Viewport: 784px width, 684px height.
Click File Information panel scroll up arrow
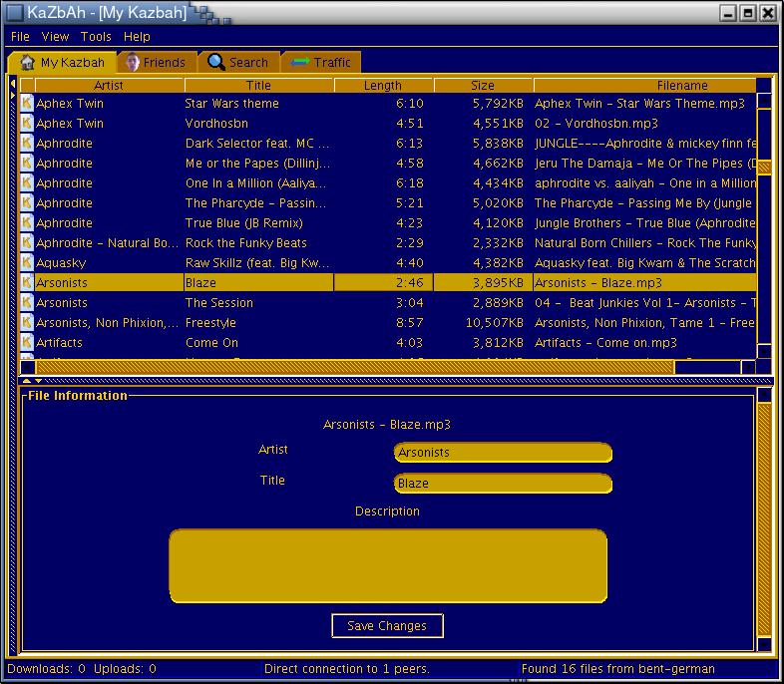tap(764, 395)
